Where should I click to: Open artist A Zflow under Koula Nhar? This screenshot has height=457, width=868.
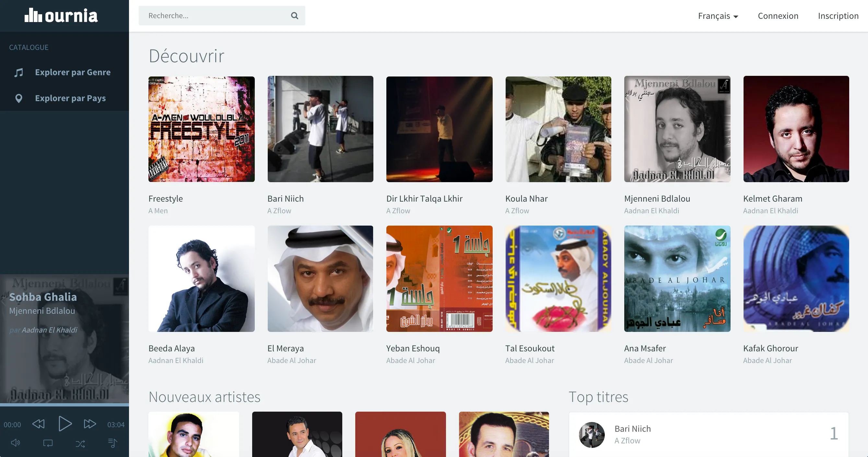(x=517, y=211)
